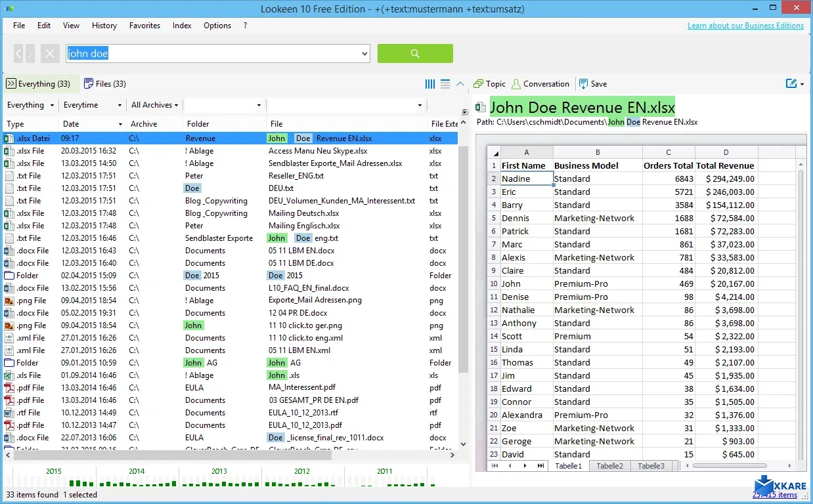Open the Options menu

pyautogui.click(x=217, y=26)
